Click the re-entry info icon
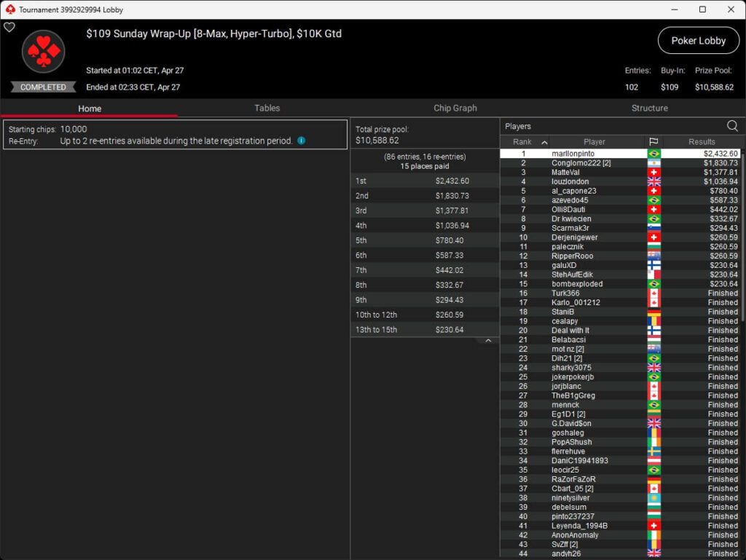 click(301, 141)
